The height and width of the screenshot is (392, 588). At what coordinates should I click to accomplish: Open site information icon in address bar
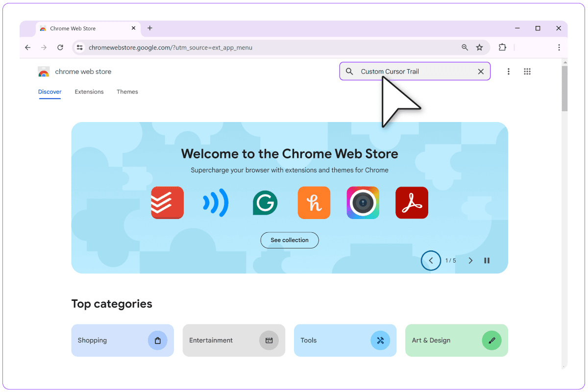click(x=80, y=48)
